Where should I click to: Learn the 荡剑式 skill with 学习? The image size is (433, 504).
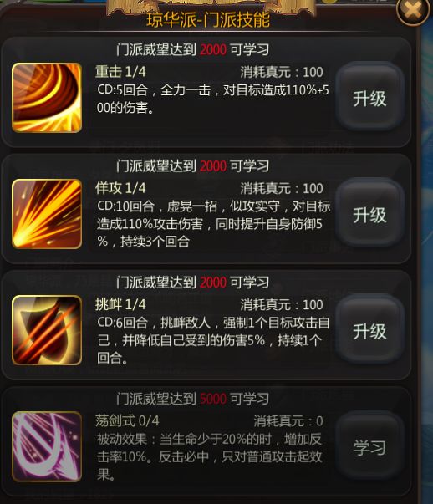point(369,447)
